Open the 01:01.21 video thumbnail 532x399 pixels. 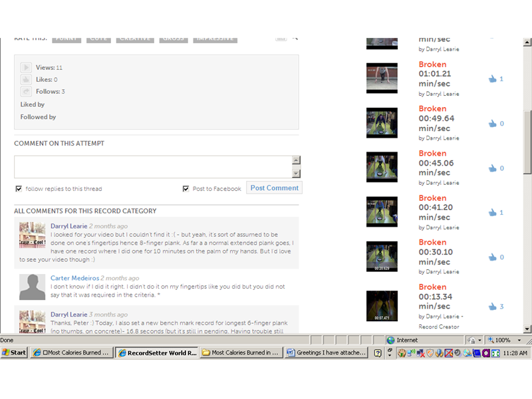point(382,78)
